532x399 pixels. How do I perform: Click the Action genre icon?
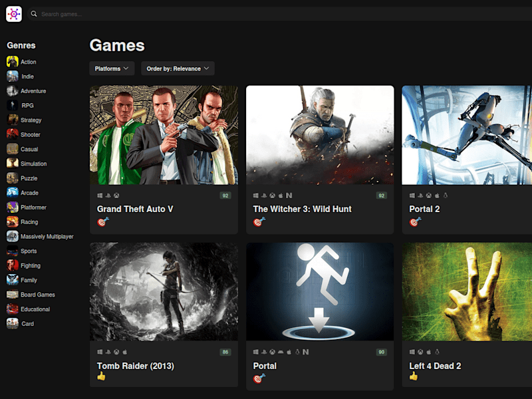[13, 62]
